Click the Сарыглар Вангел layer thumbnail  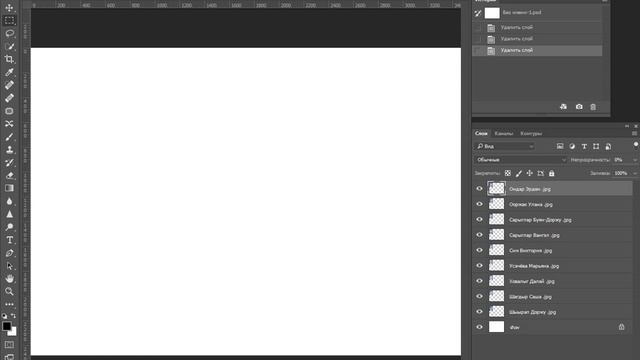coord(496,235)
